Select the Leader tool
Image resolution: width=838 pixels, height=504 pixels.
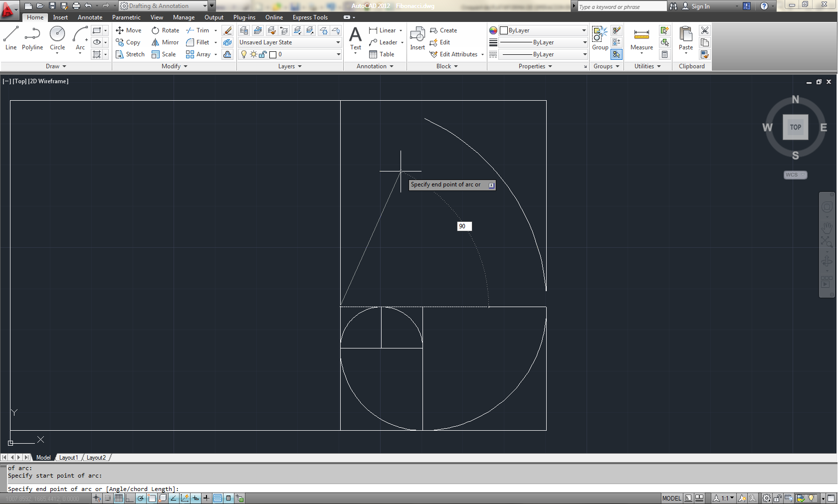[383, 42]
